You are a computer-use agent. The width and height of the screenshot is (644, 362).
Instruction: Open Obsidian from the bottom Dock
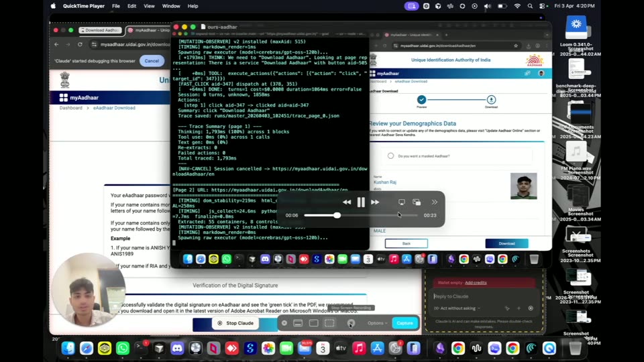[440, 348]
